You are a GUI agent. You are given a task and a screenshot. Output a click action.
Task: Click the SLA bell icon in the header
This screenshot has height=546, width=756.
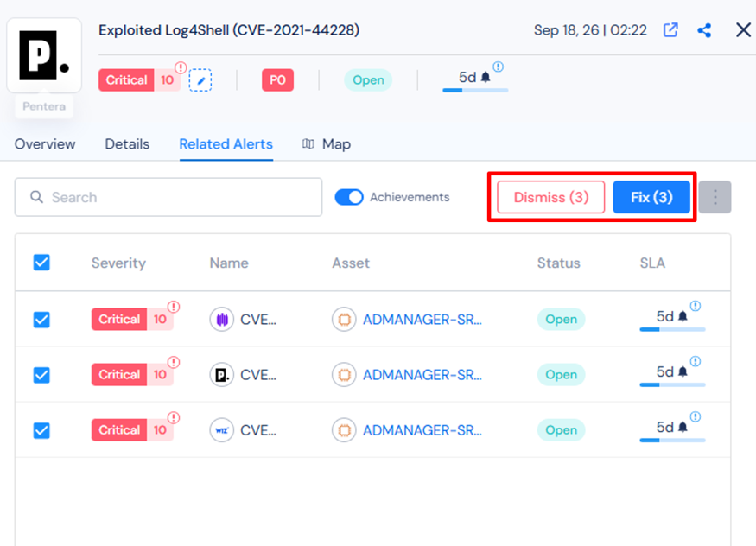point(486,77)
